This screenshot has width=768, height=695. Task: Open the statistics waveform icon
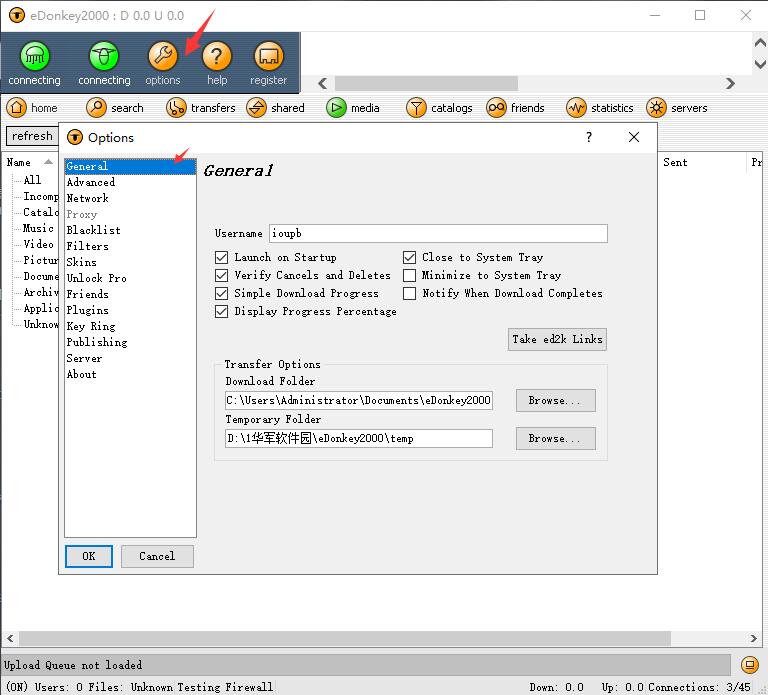[576, 107]
